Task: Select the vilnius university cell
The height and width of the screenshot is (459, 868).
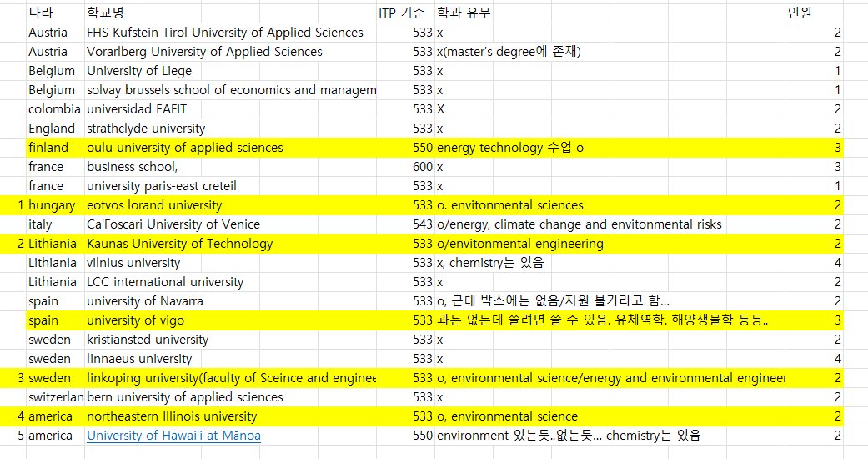Action: pos(133,263)
